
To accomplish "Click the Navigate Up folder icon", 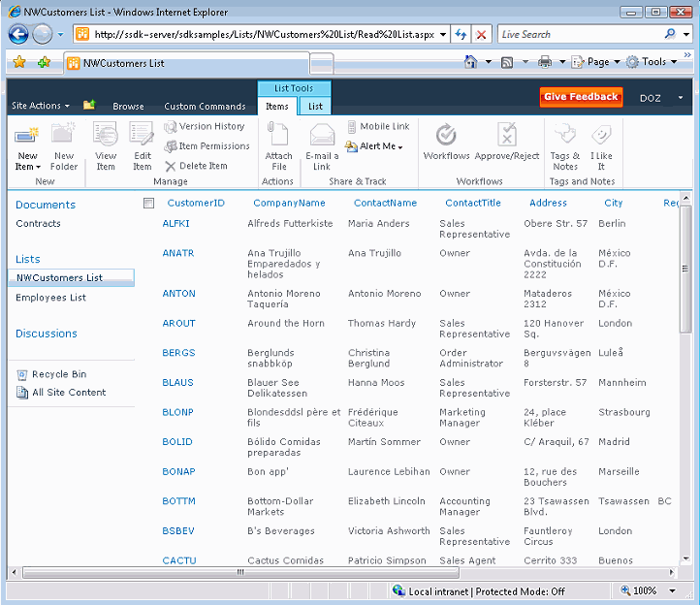I will 89,105.
